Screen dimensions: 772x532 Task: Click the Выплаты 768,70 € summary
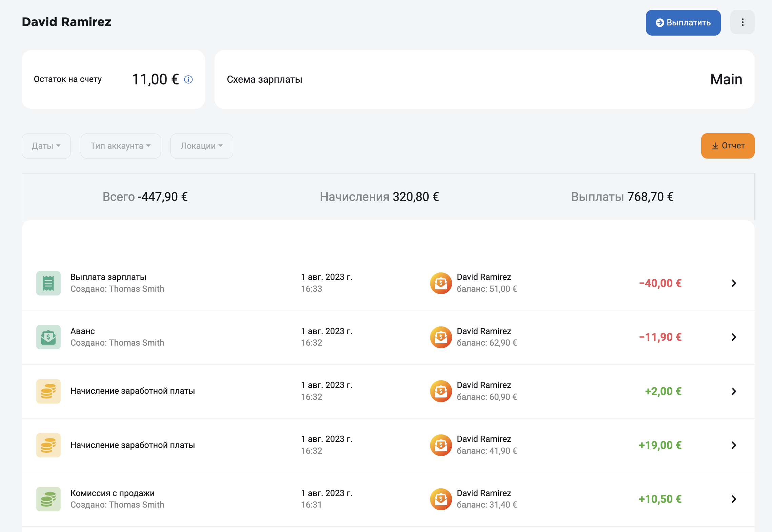point(622,197)
